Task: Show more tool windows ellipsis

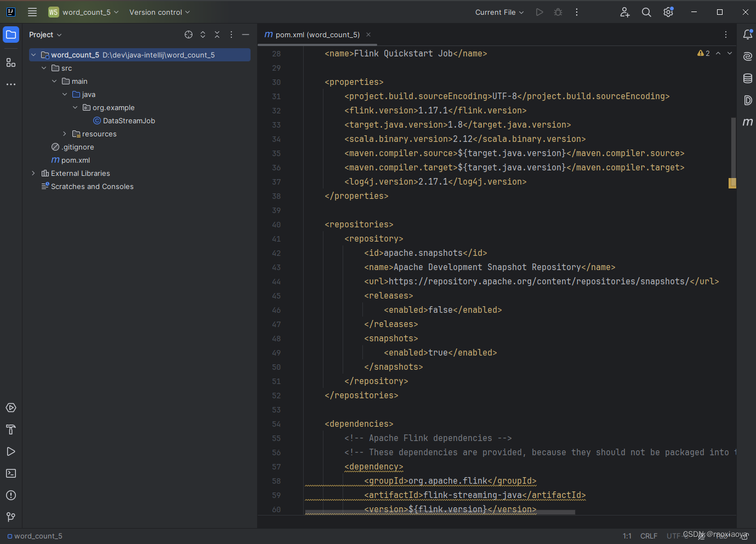Action: pos(11,84)
